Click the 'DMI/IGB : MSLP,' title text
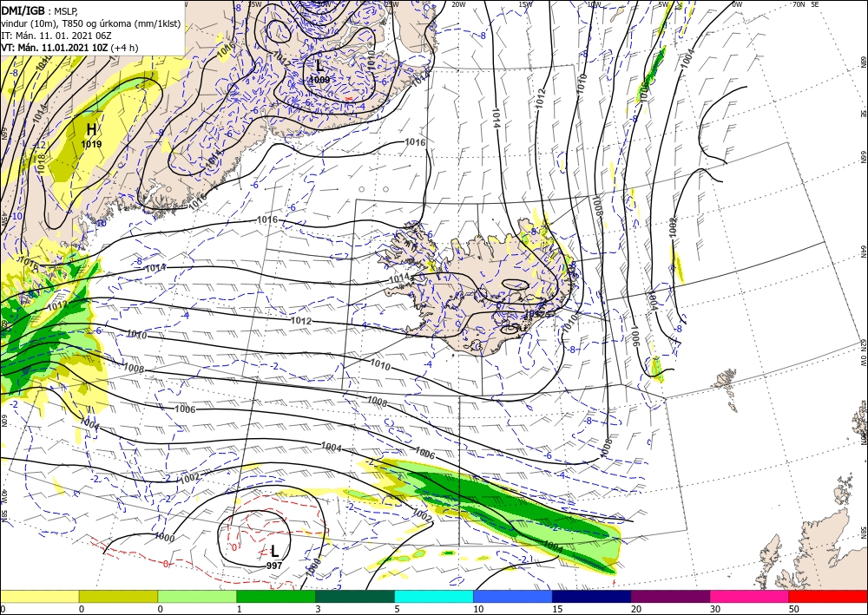Viewport: 868px width, 615px height. pos(39,10)
